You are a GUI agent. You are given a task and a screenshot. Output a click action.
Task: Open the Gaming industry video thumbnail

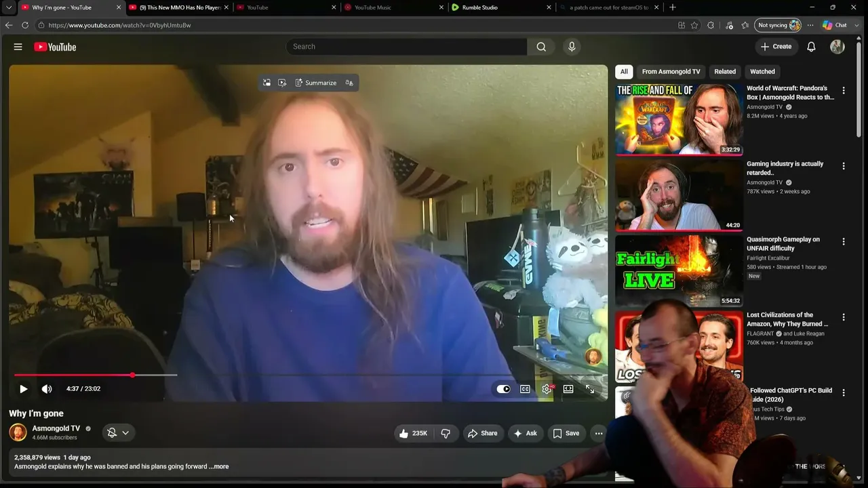679,195
